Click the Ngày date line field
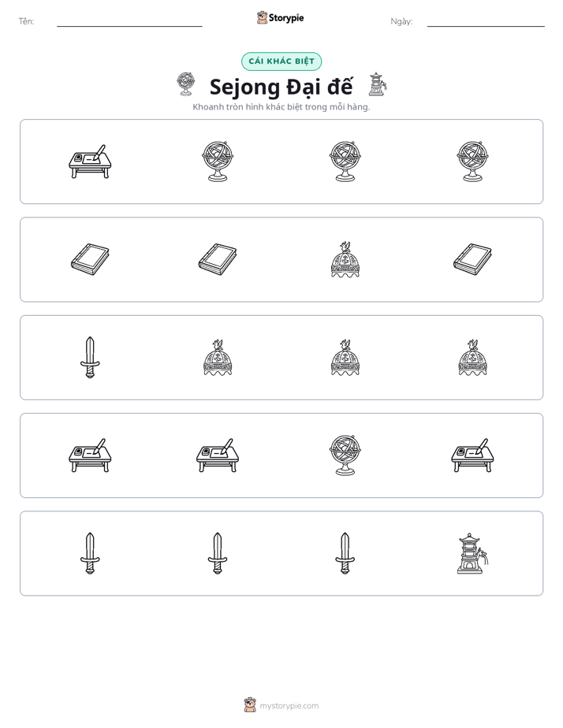The image size is (563, 728). coord(486,22)
